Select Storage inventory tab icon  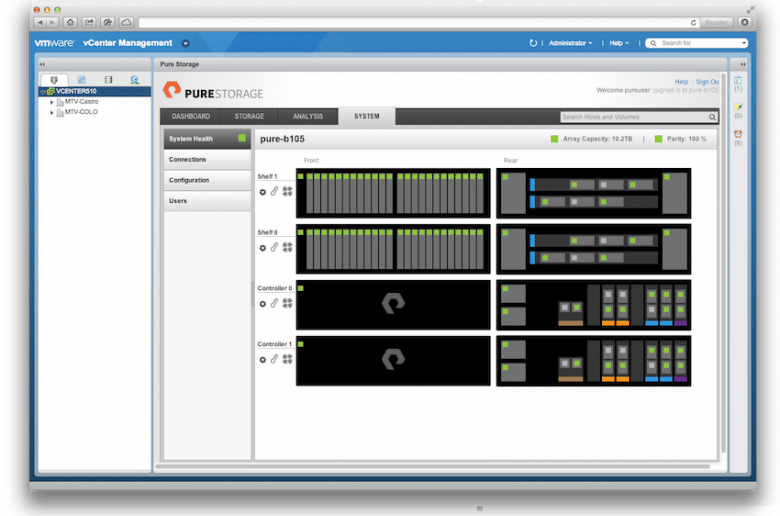108,80
